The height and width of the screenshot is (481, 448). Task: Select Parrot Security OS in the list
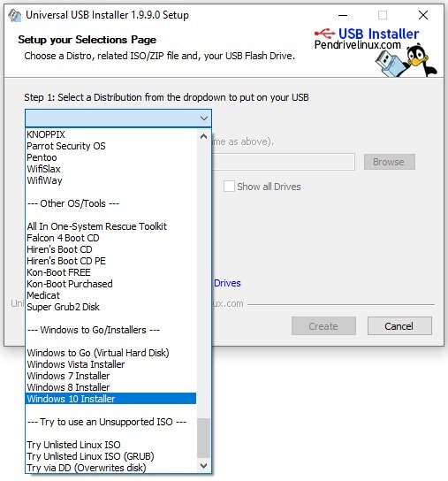pos(110,146)
